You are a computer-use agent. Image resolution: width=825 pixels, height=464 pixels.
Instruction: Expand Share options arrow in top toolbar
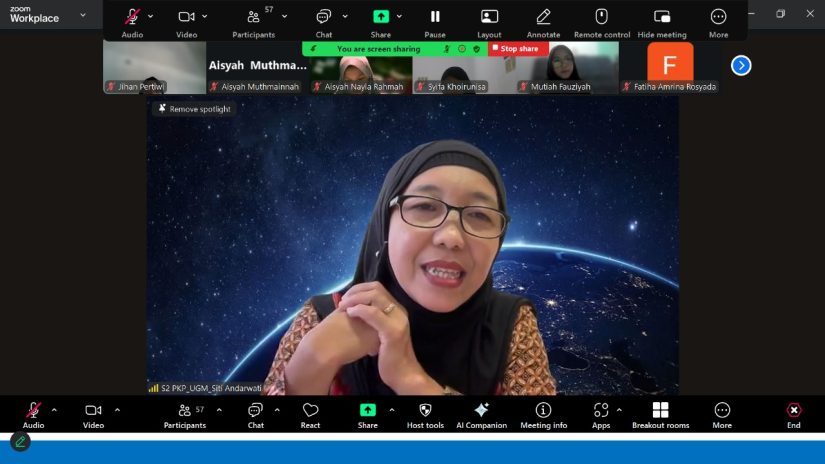(400, 17)
